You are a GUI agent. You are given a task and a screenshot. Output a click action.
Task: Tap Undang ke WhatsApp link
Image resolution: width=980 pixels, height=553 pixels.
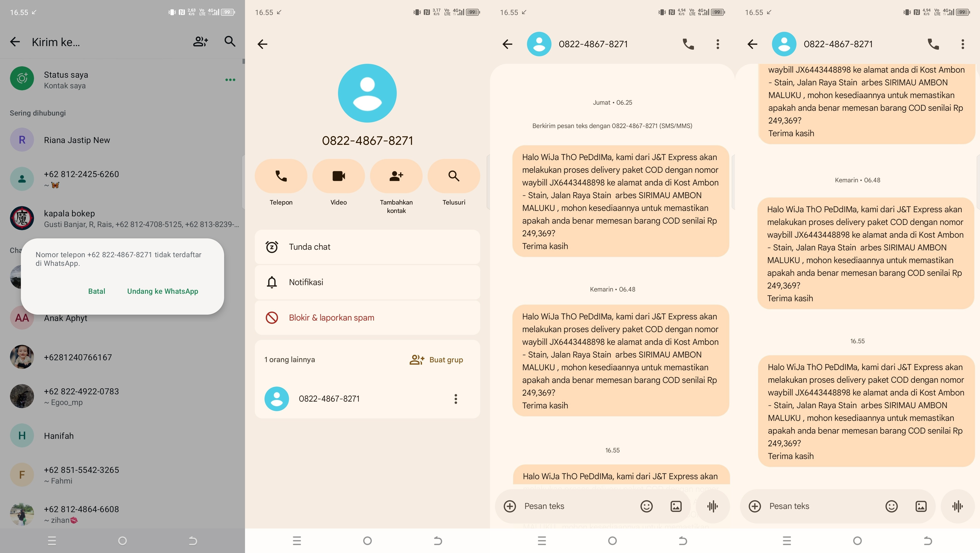pos(162,291)
